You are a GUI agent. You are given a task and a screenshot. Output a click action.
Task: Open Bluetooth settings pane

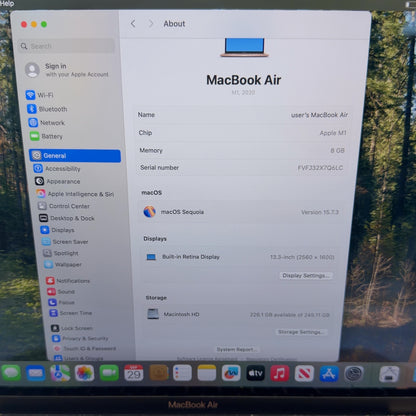[47, 109]
